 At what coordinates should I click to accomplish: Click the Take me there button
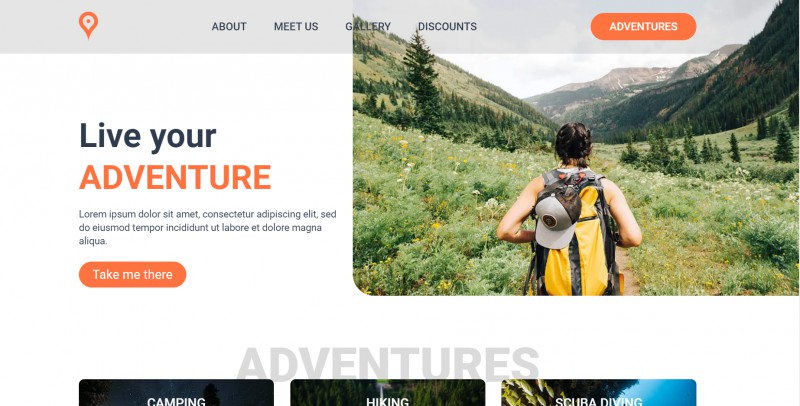click(x=133, y=274)
